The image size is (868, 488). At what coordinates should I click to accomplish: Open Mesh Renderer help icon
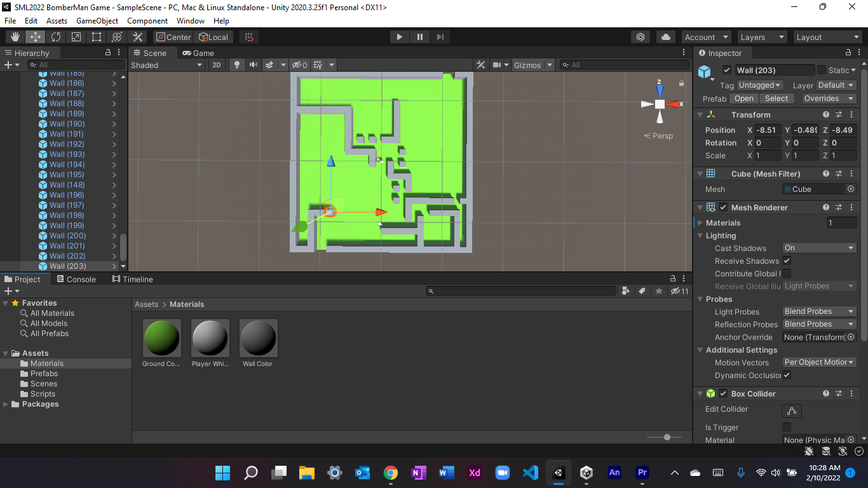pos(825,207)
